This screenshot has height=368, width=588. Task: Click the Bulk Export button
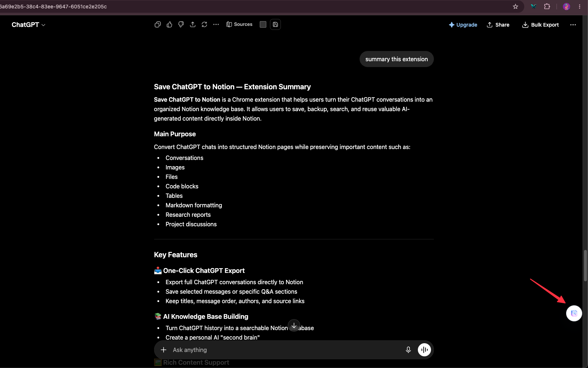pyautogui.click(x=541, y=25)
